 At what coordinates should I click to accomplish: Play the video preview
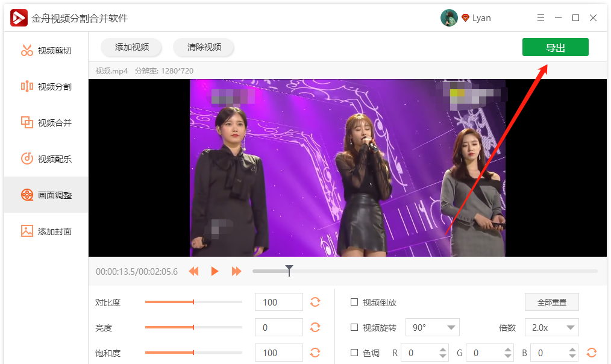215,271
